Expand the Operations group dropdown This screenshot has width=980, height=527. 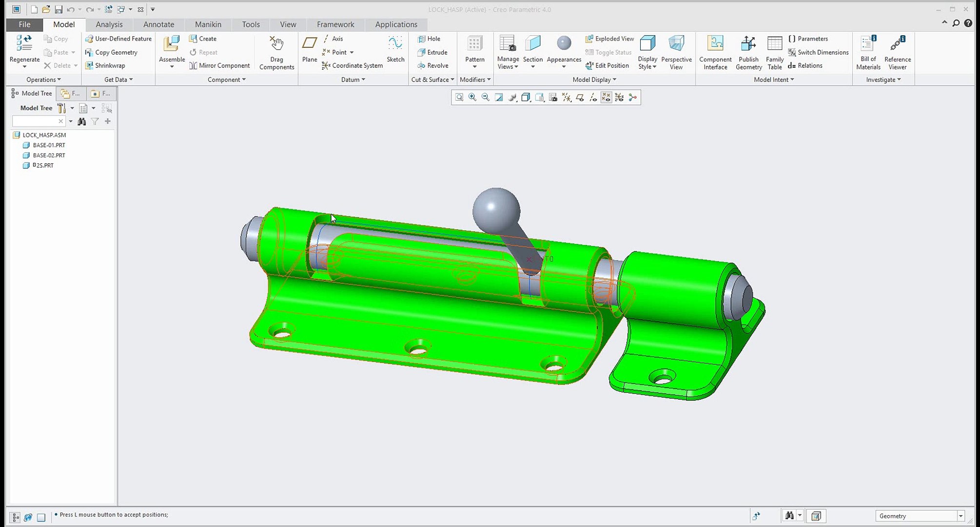click(43, 80)
